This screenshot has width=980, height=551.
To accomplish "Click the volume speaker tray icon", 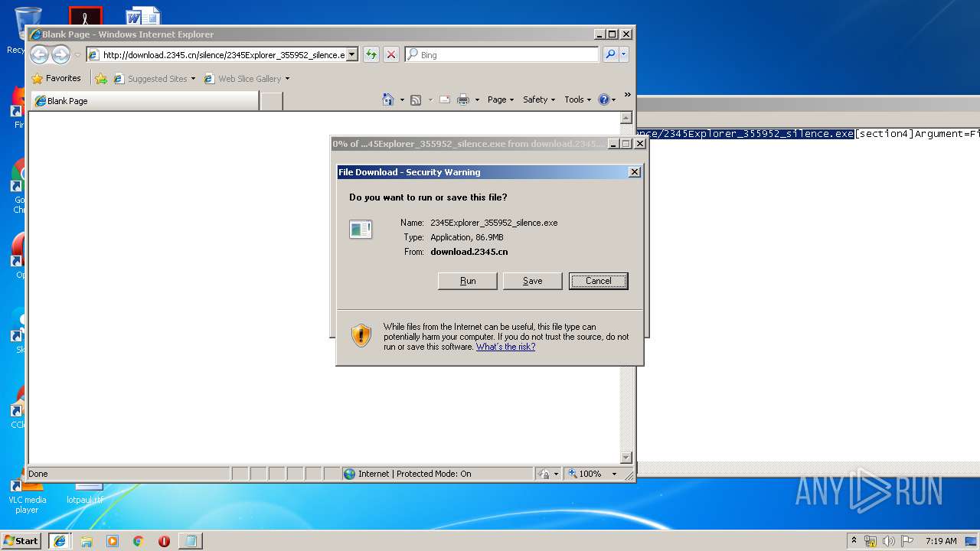I will pos(889,541).
